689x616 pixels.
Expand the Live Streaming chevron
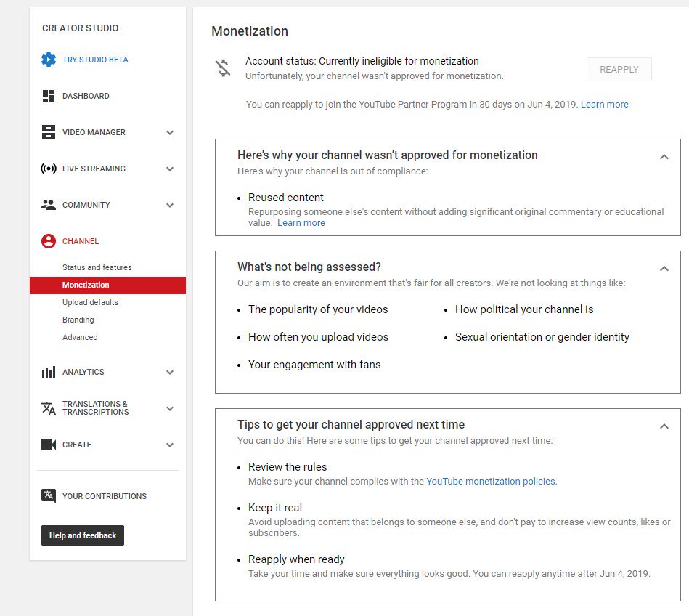click(170, 169)
